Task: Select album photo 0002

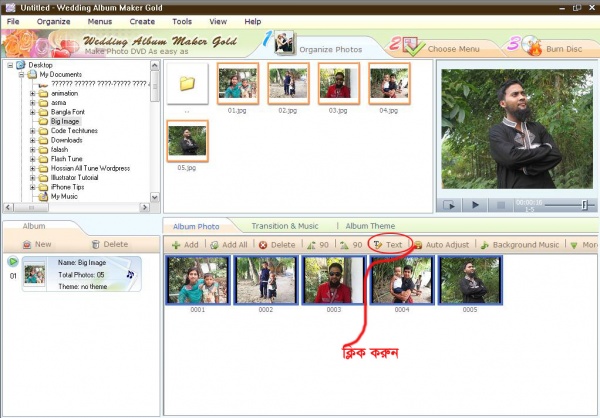Action: tap(266, 280)
